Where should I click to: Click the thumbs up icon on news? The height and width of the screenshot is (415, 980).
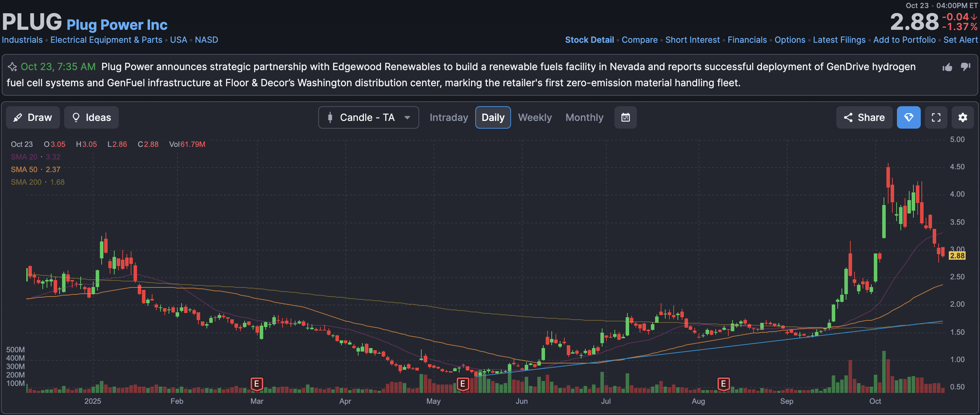[947, 67]
